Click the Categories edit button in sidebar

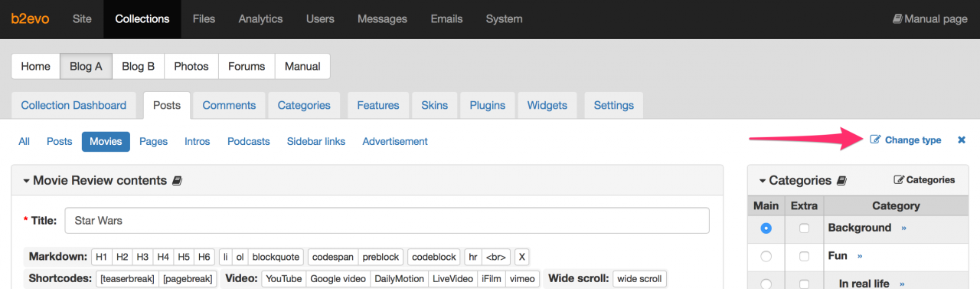[925, 180]
